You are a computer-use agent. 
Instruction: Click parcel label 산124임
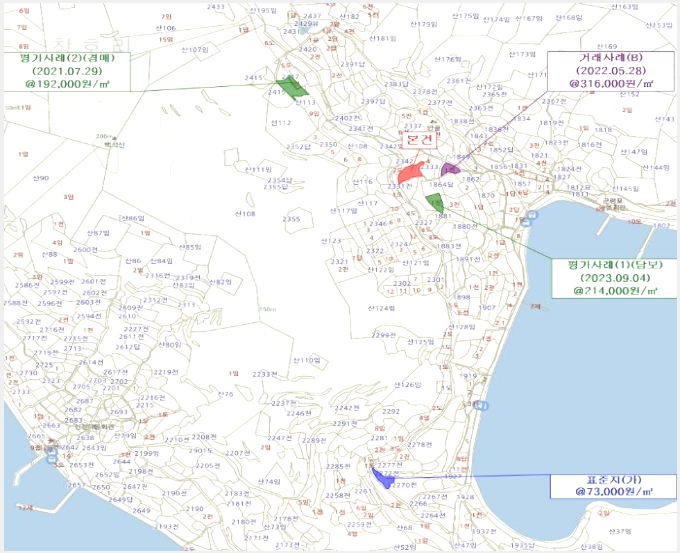382,308
